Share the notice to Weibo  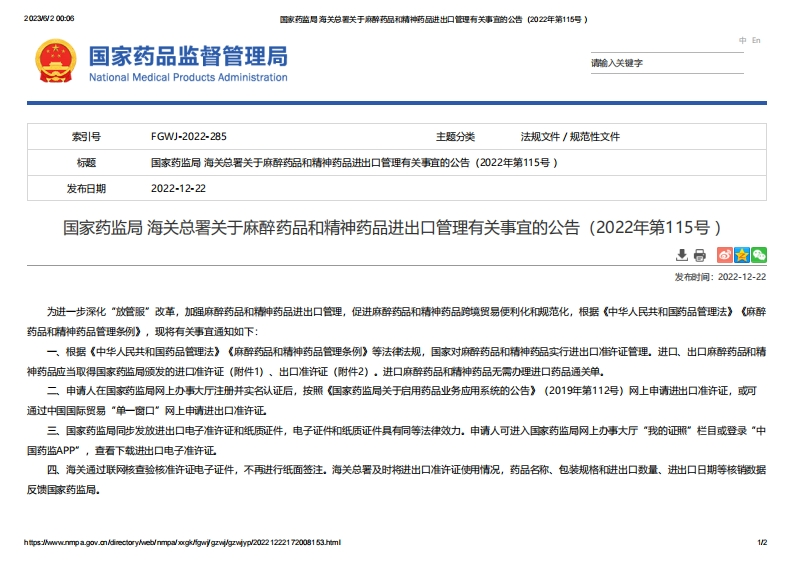pyautogui.click(x=724, y=255)
